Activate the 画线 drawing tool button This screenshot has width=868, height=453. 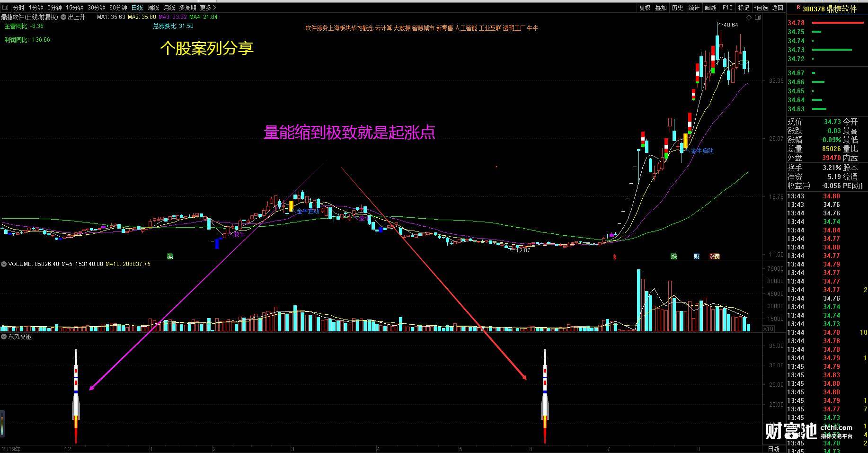[711, 8]
